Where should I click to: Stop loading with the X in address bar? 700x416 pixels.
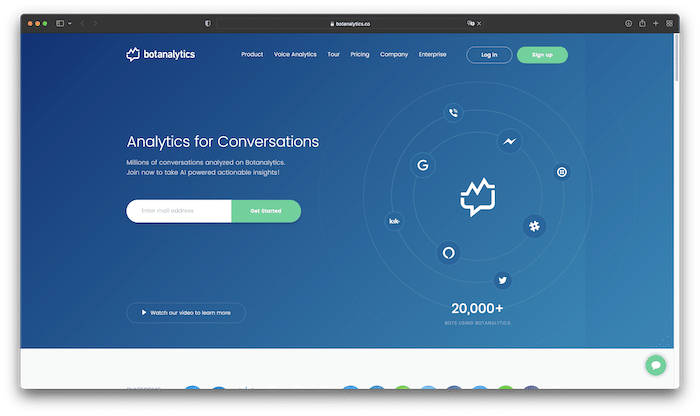(479, 24)
